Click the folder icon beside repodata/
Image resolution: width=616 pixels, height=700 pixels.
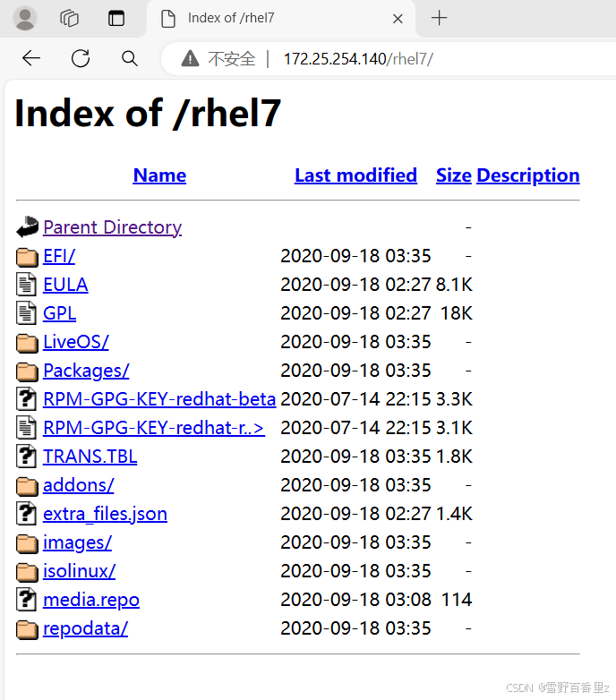[27, 629]
